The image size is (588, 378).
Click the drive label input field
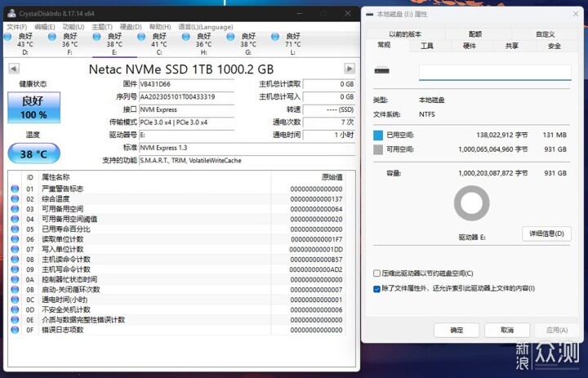point(495,72)
